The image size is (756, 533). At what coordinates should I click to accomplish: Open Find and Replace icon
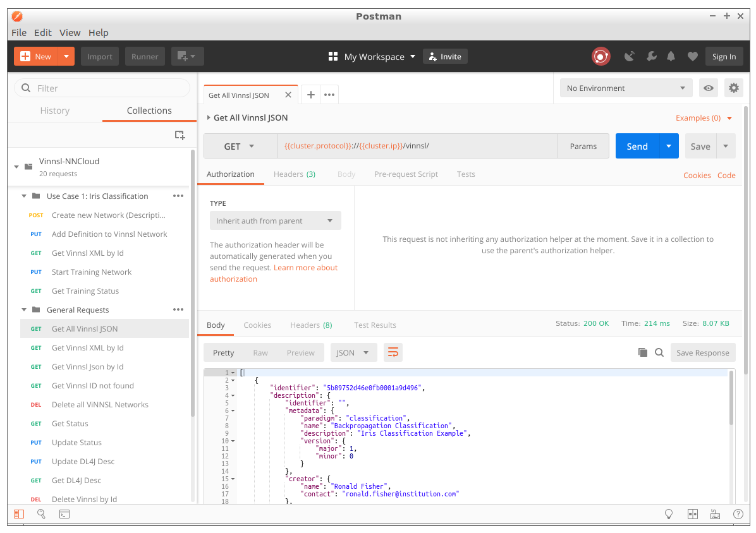click(42, 514)
